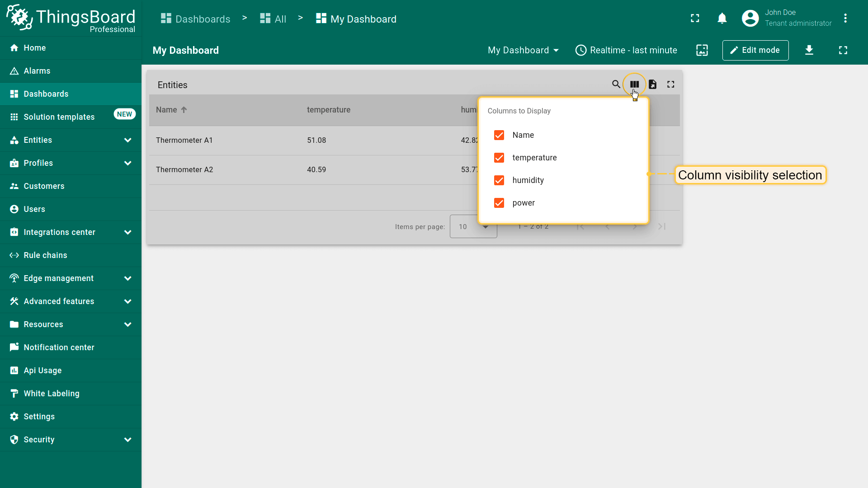This screenshot has height=488, width=868.
Task: Open the Rule chains menu item
Action: 45,255
